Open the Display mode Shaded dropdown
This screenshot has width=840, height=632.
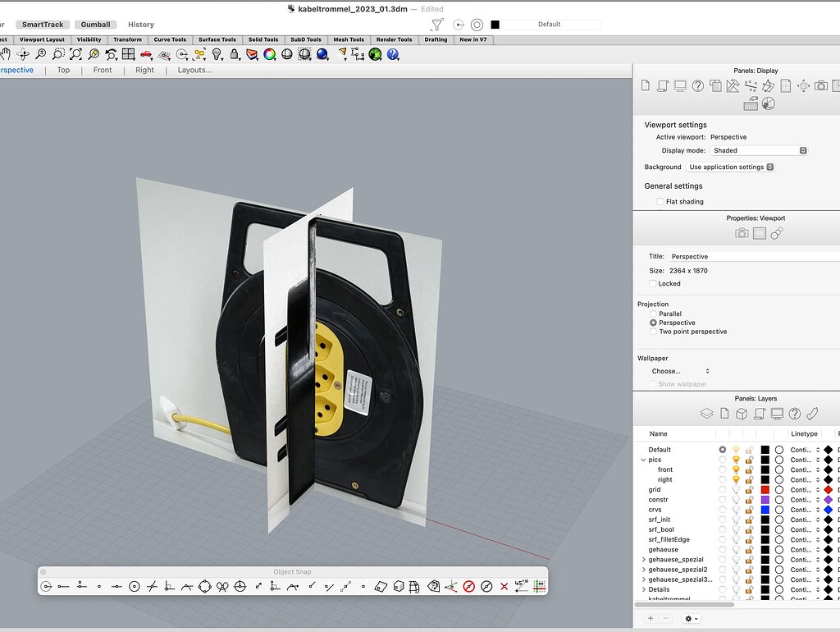(759, 150)
